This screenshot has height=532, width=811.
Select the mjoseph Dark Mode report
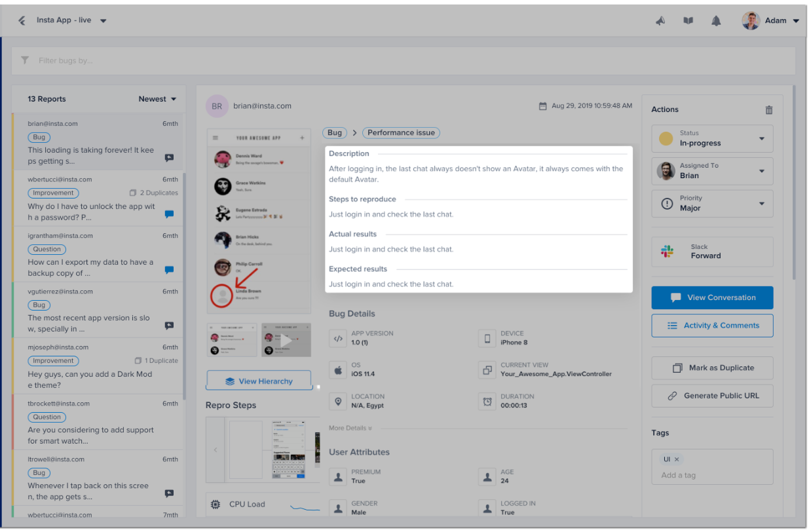[x=98, y=366]
